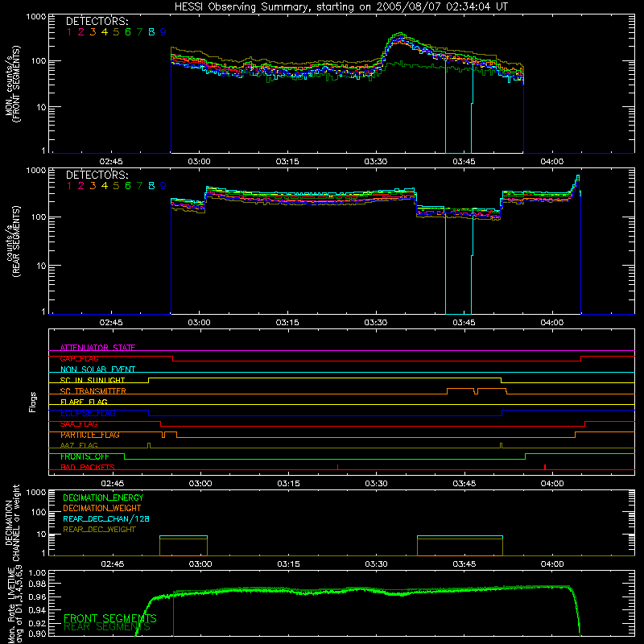Select the NON_SOLAR_EVENT flag label
Image resolution: width=644 pixels, height=644 pixels.
[97, 369]
